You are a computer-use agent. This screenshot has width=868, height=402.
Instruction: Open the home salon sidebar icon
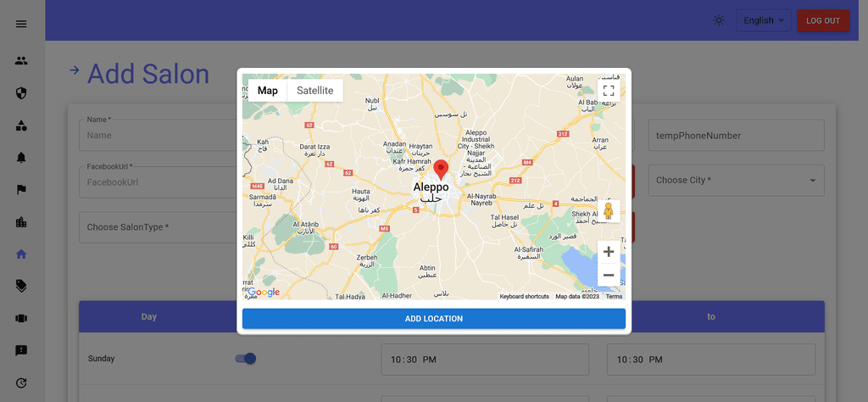click(21, 254)
